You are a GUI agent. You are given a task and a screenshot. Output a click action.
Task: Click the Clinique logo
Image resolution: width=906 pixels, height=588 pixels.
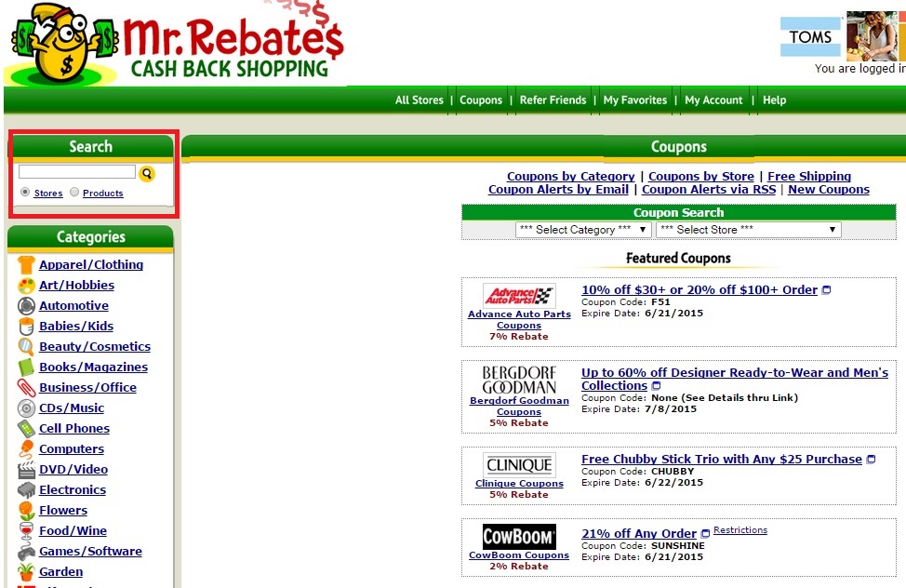tap(519, 465)
